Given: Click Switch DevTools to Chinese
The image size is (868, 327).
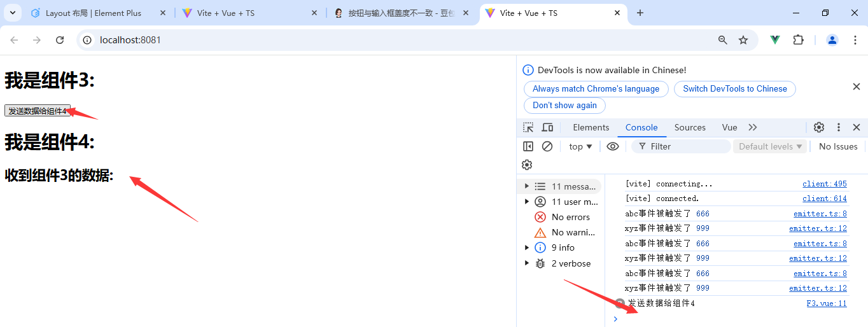Looking at the screenshot, I should click(735, 88).
